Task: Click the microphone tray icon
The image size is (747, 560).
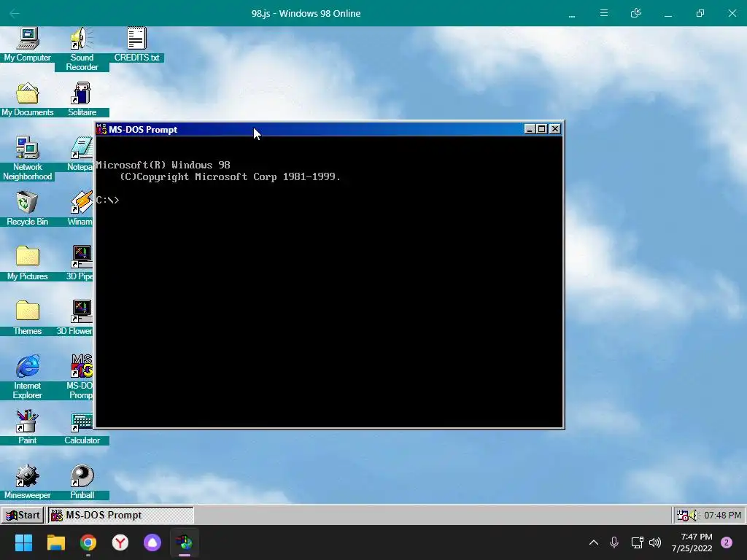Action: (614, 542)
